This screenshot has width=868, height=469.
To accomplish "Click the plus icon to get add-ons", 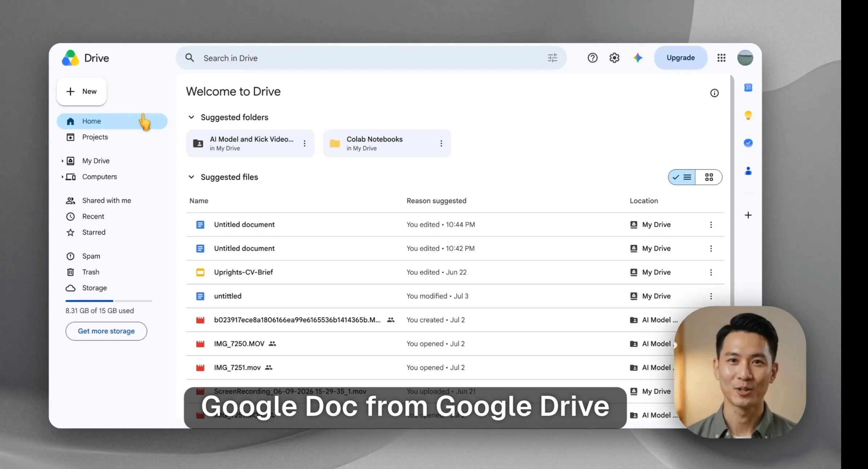I will 748,215.
